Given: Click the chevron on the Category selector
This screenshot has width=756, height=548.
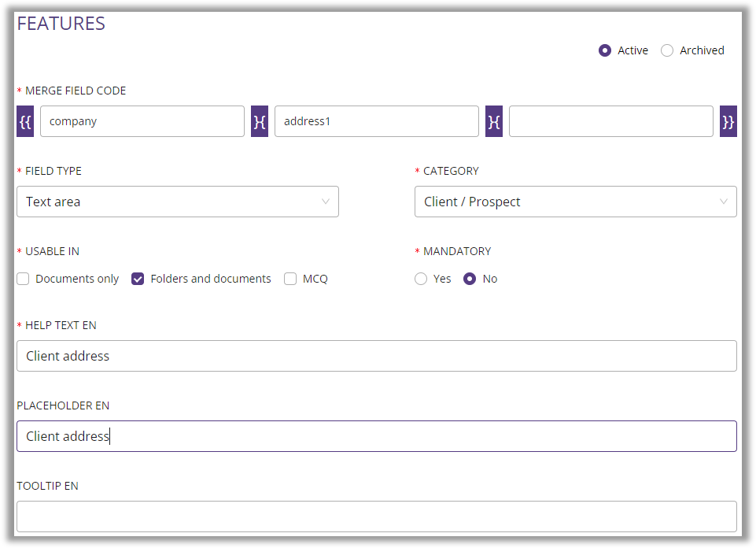Looking at the screenshot, I should [723, 202].
